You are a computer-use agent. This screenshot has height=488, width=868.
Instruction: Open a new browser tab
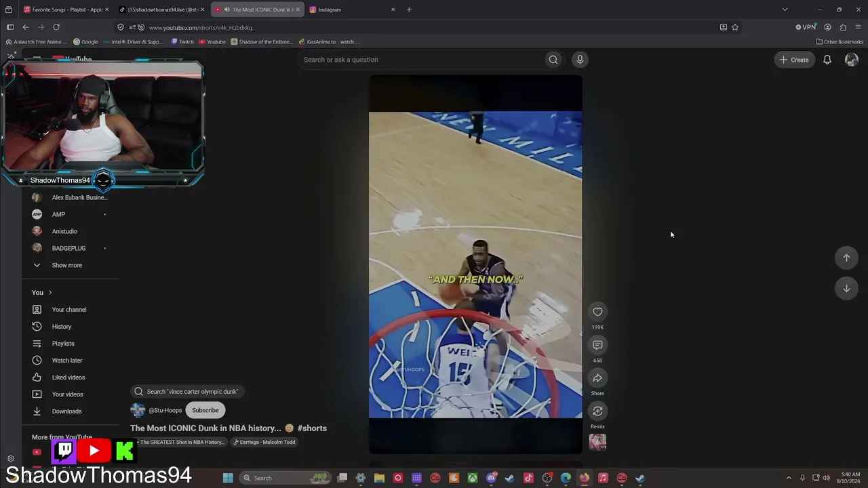[409, 9]
